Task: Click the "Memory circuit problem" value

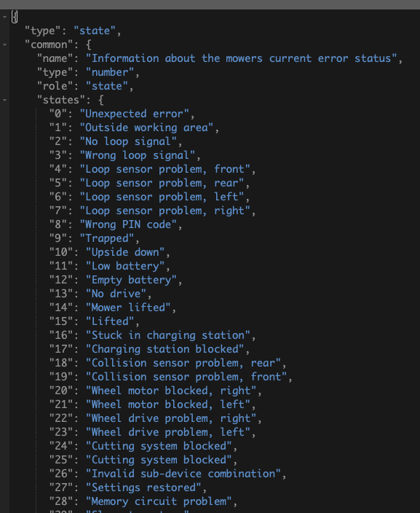Action: pyautogui.click(x=159, y=501)
